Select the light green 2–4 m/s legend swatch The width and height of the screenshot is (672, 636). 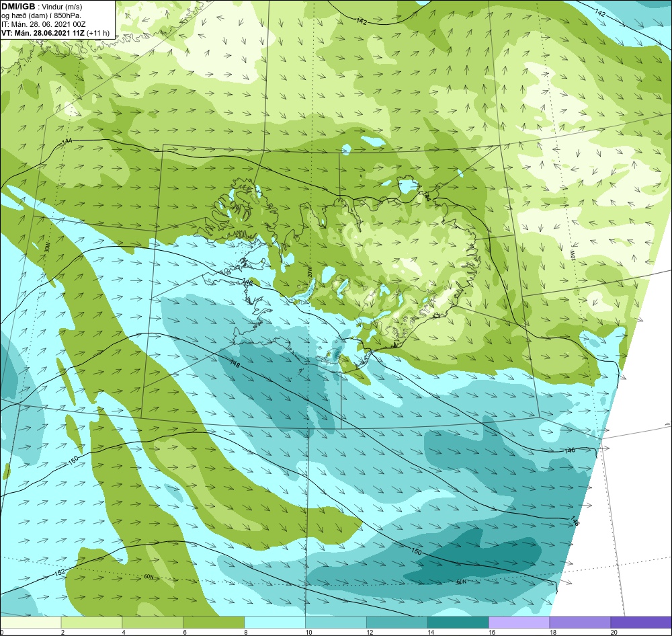(91, 622)
